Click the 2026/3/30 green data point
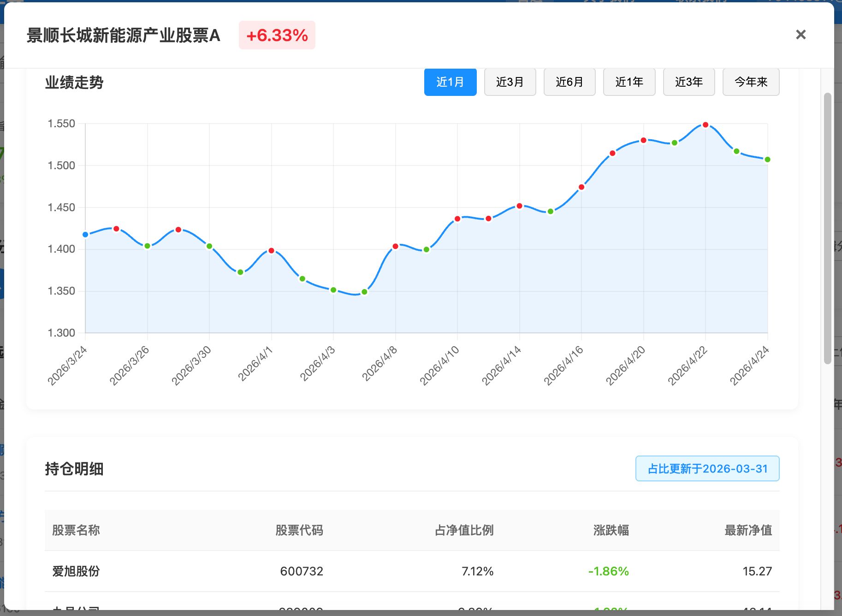Image resolution: width=842 pixels, height=616 pixels. coord(209,246)
